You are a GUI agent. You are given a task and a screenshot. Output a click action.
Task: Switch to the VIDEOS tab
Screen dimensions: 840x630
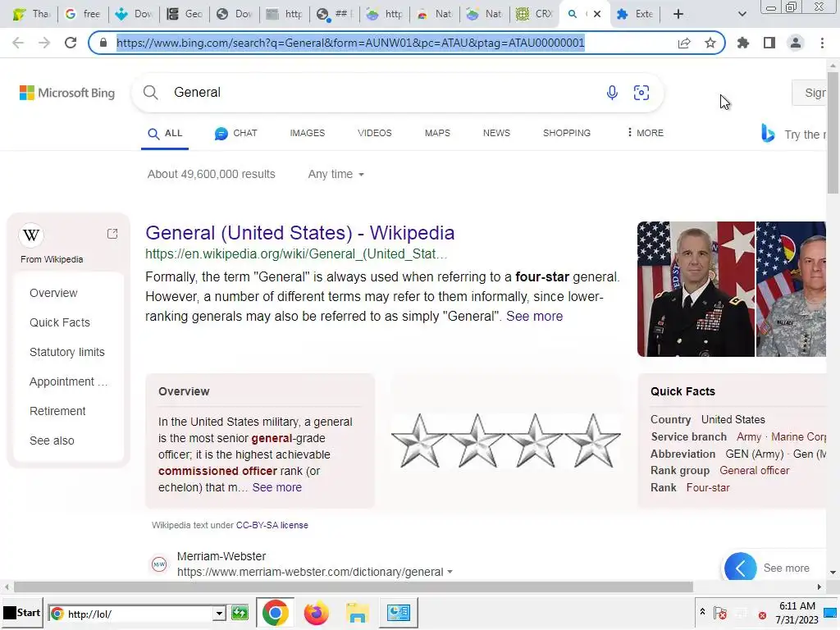[x=374, y=133]
